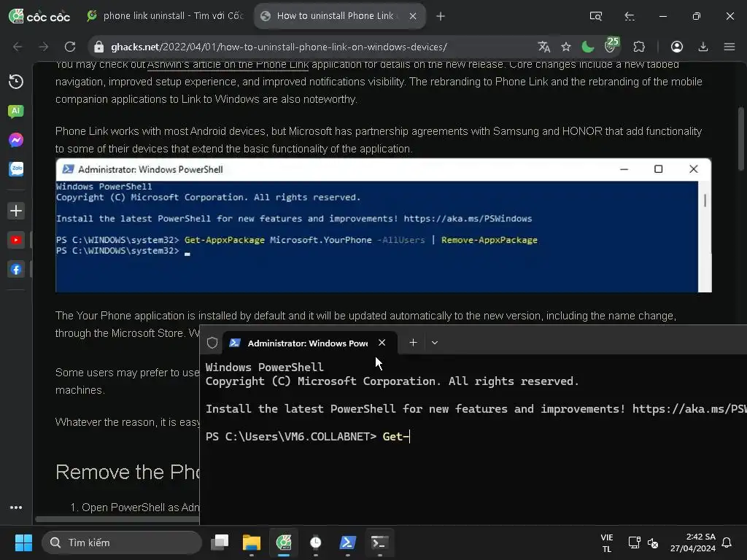747x560 pixels.
Task: Open the ad blocker shield showing 25
Action: tap(612, 44)
